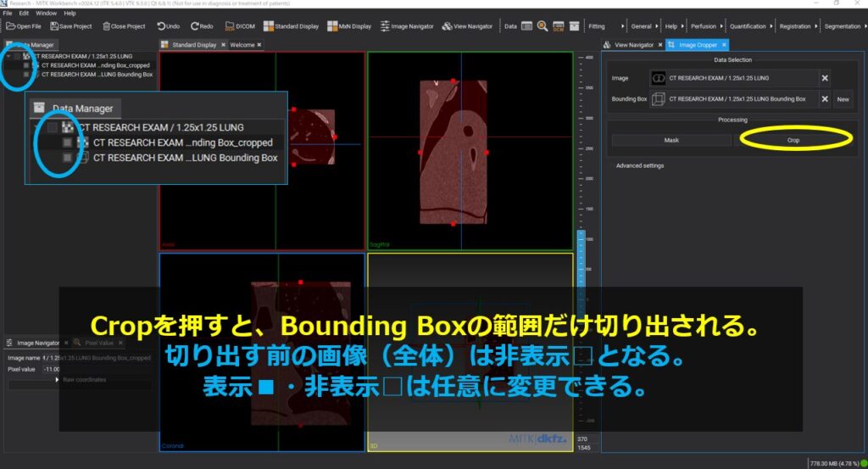The image size is (868, 469).
Task: Close the Welcome tab
Action: pos(259,45)
